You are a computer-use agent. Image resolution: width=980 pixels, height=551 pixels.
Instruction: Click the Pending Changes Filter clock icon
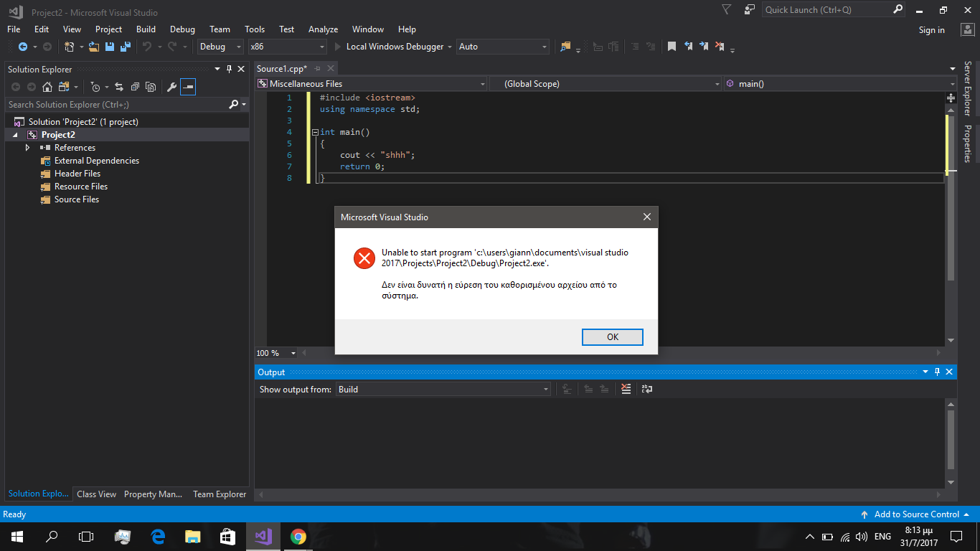coord(95,87)
